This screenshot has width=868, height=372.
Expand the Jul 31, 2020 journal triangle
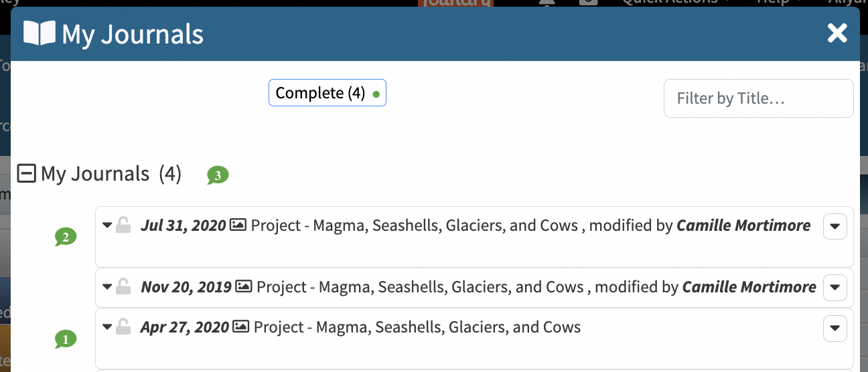(x=107, y=225)
